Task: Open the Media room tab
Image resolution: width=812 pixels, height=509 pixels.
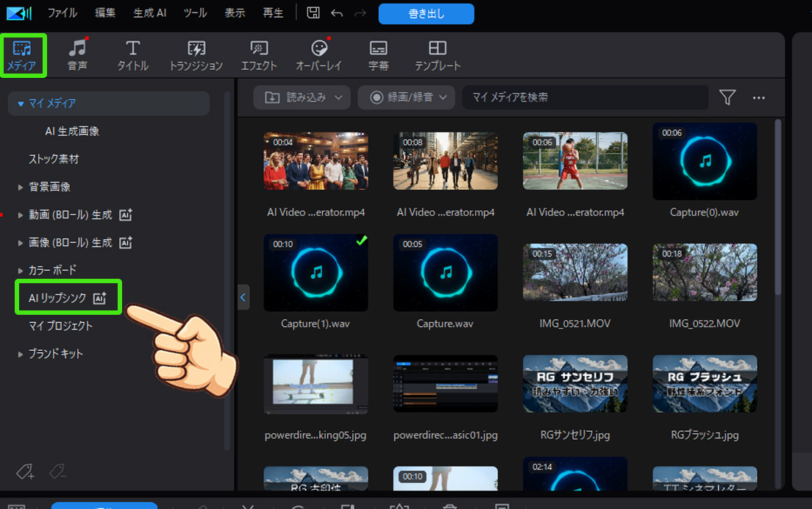Action: [22, 56]
